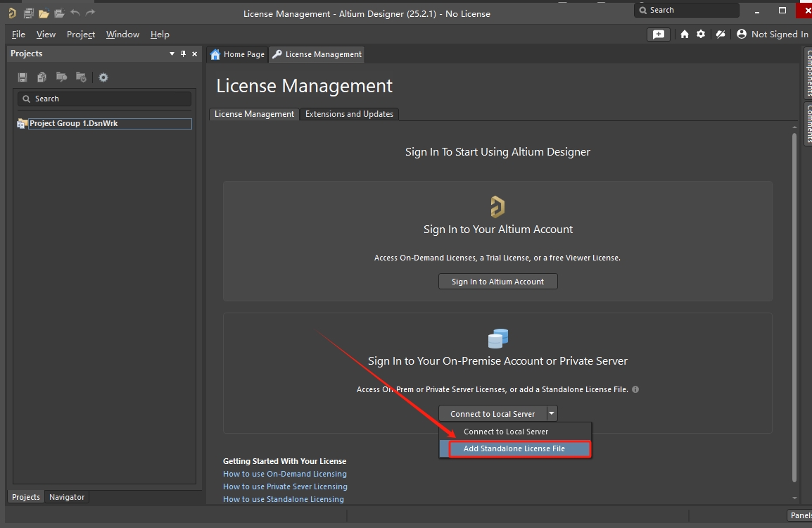Switch to the Extensions and Updates tab
The height and width of the screenshot is (528, 812).
click(x=349, y=114)
